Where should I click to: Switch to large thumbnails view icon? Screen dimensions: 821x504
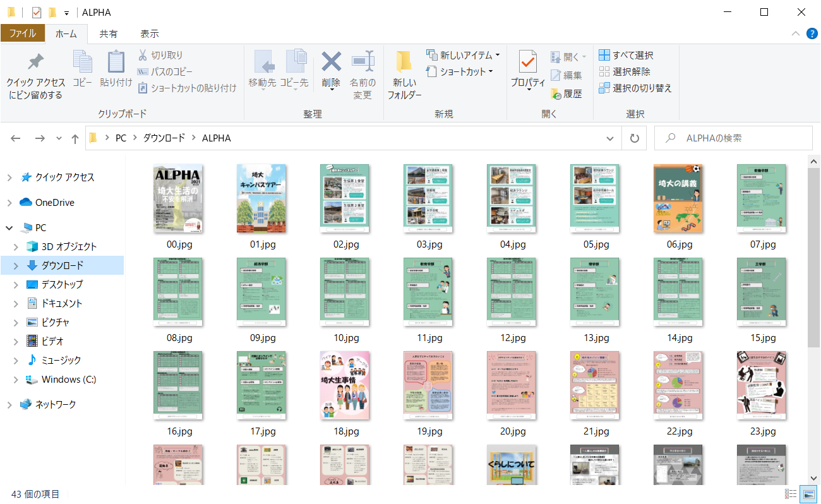(x=807, y=494)
